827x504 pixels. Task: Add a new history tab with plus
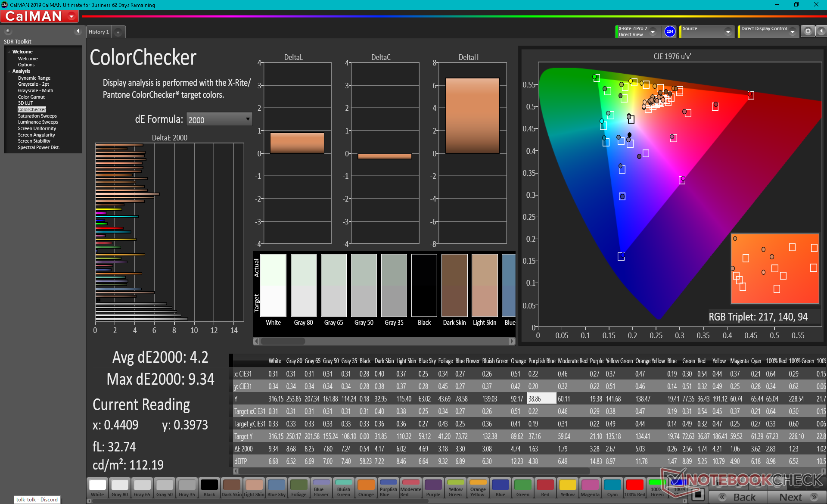pos(118,32)
